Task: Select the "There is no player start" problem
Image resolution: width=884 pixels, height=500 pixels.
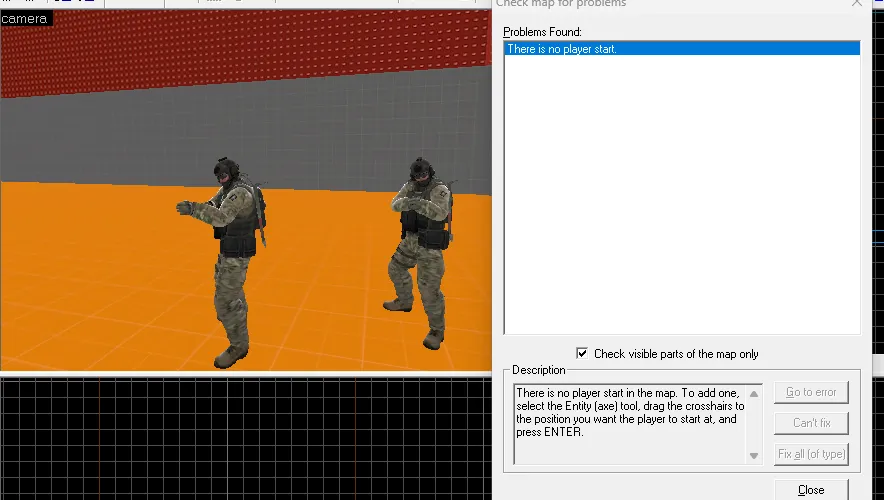Action: click(682, 48)
